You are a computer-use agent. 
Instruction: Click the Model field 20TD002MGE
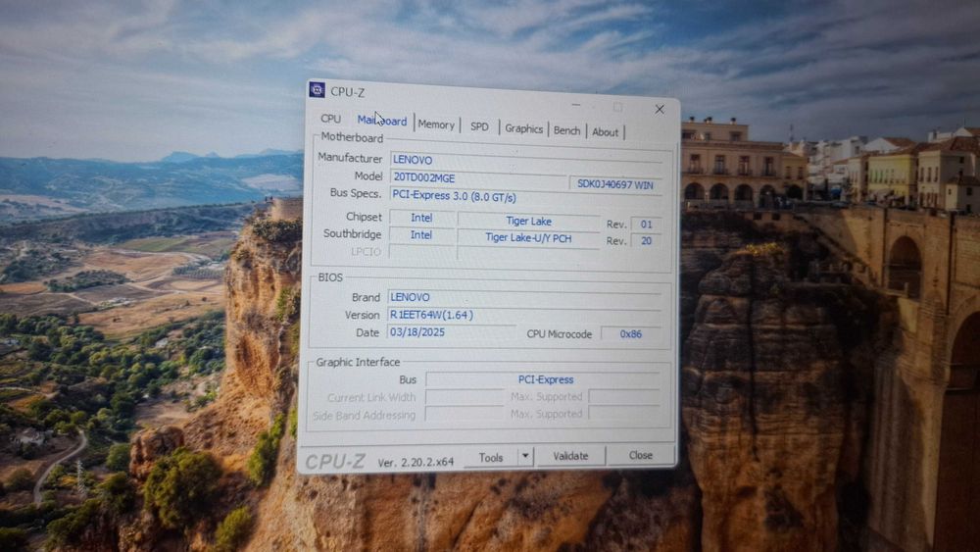478,177
